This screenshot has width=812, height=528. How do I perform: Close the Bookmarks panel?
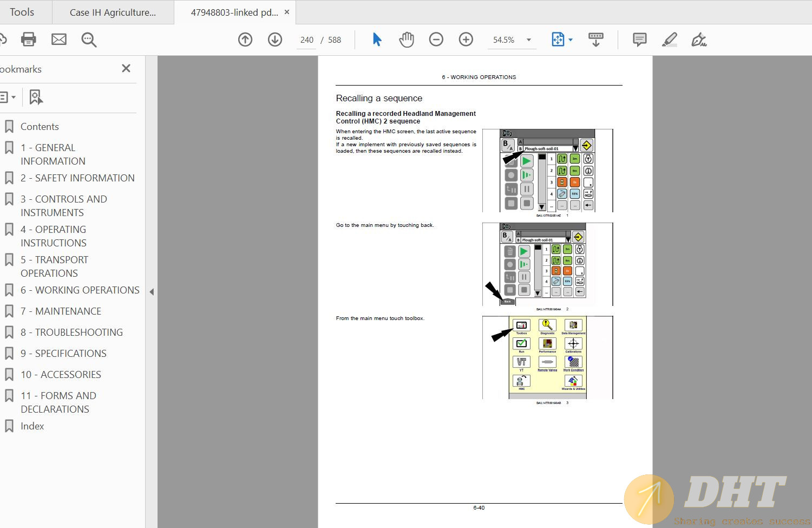(x=126, y=68)
